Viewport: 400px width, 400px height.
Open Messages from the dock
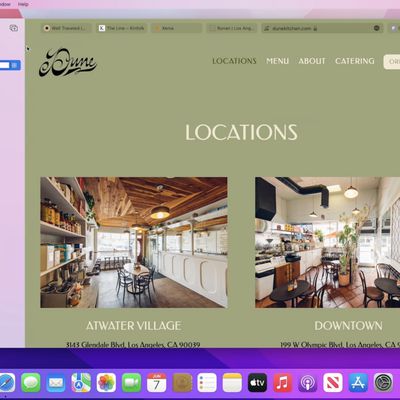coord(31,382)
